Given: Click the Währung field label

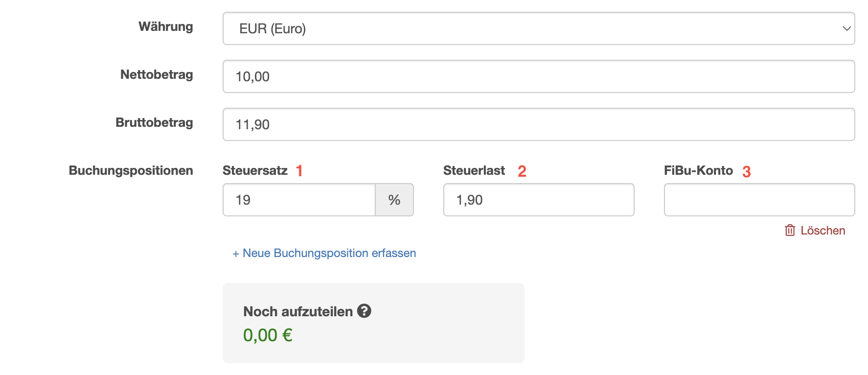Looking at the screenshot, I should [x=165, y=26].
